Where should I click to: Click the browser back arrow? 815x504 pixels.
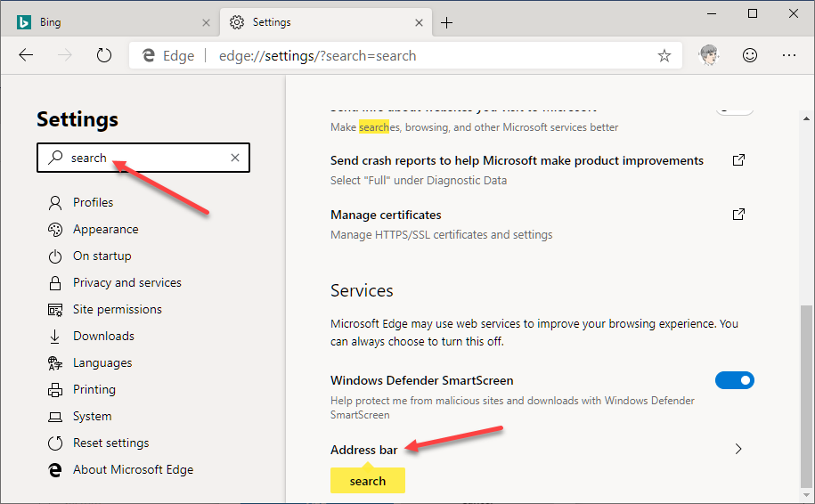(26, 55)
